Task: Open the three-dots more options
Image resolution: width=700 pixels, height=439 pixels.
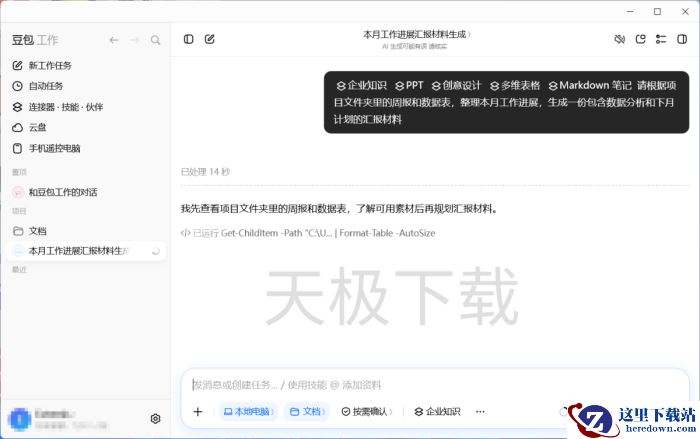Action: (480, 412)
